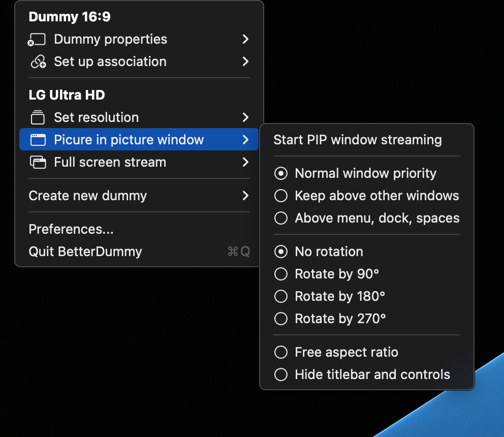Expand the Set resolution submenu
The width and height of the screenshot is (504, 437).
(x=246, y=117)
